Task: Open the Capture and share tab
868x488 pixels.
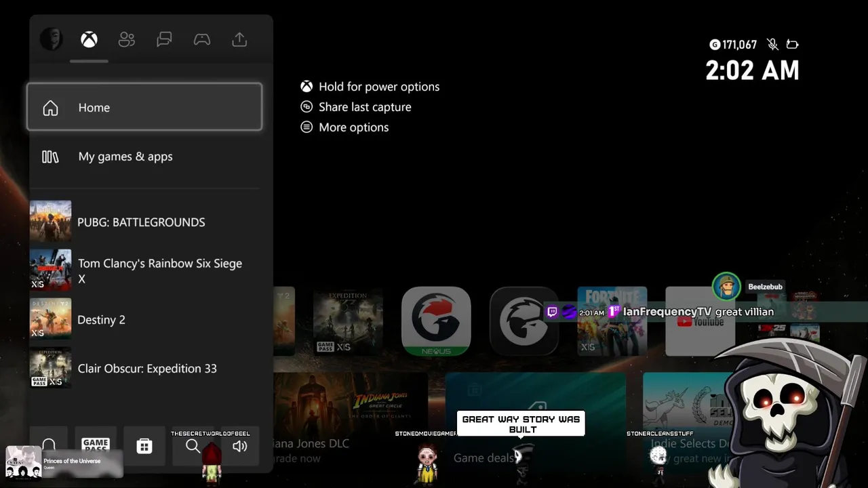Action: coord(239,39)
